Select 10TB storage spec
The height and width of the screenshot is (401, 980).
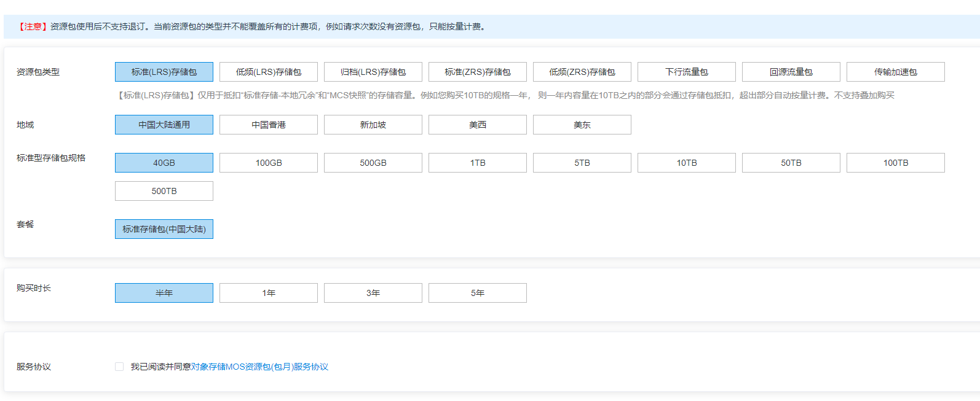tap(687, 163)
